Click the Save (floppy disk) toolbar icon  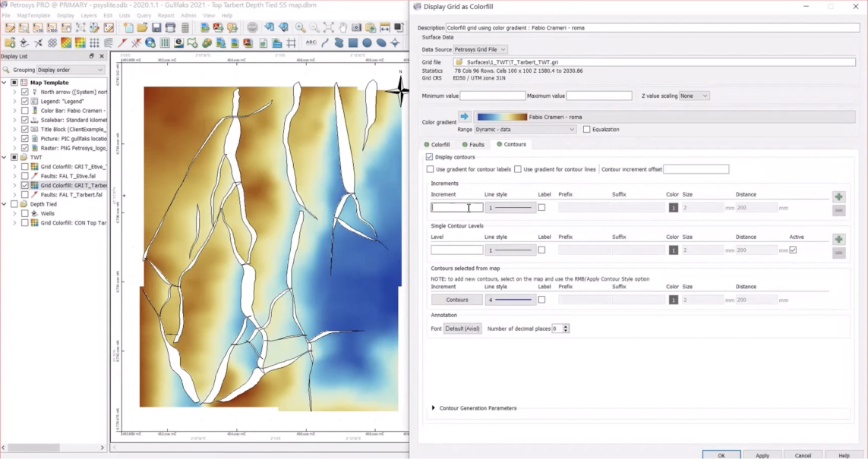(156, 28)
